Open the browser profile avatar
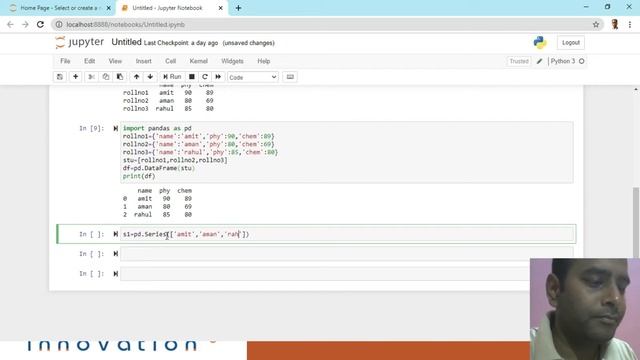This screenshot has width=640, height=360. point(615,24)
